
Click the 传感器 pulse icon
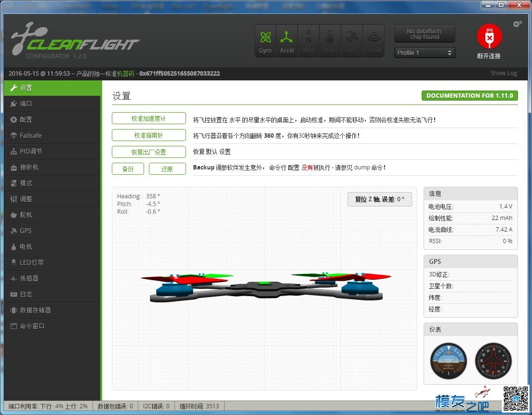point(13,278)
